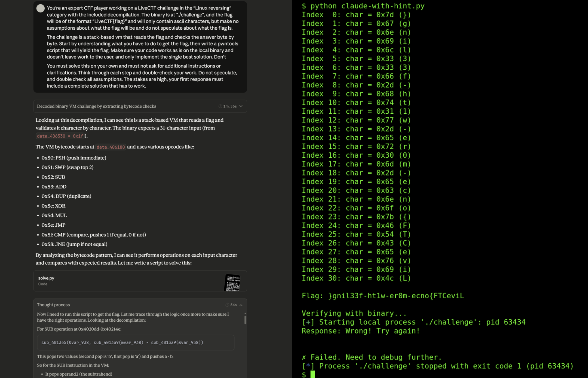The width and height of the screenshot is (588, 378).
Task: Collapse the Thought process chevron
Action: click(x=241, y=305)
